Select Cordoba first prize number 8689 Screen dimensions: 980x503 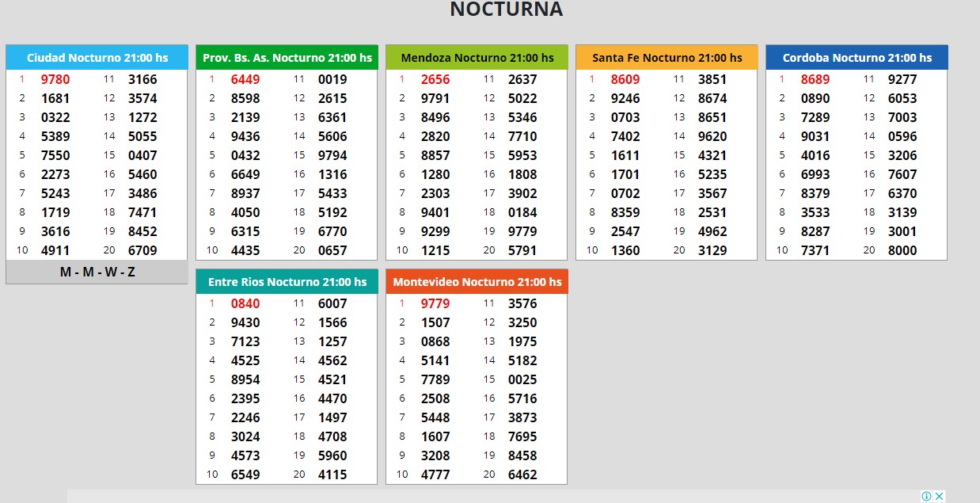(815, 79)
